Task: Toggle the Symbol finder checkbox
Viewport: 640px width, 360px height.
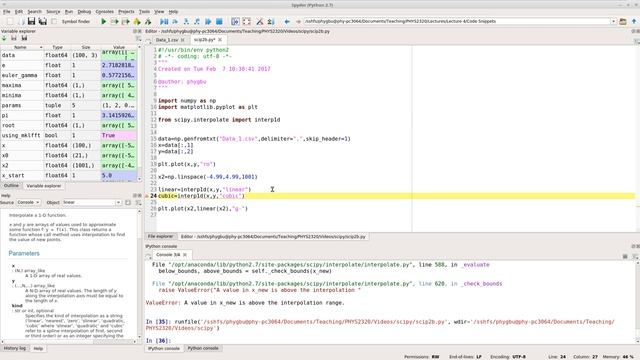Action: coord(54,21)
